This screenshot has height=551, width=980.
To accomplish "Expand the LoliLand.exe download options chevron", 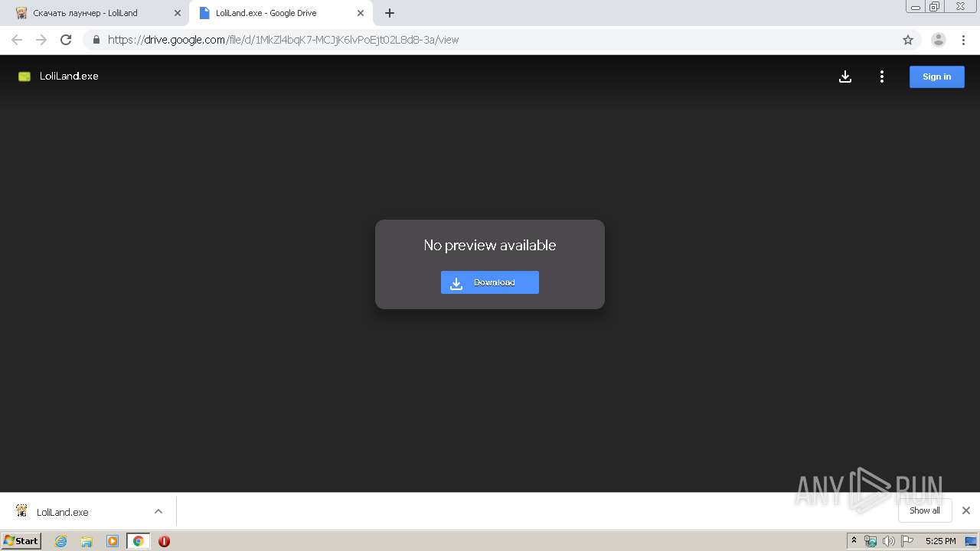I will coord(158,511).
